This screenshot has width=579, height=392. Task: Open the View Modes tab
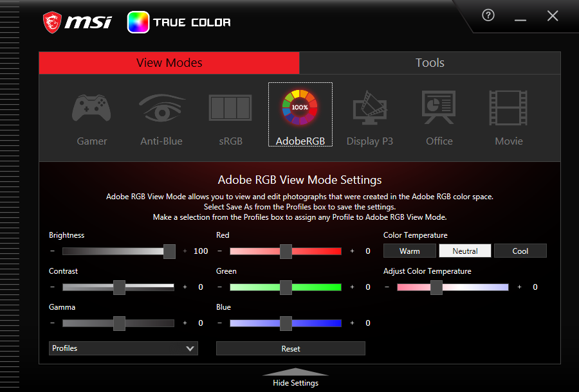pyautogui.click(x=169, y=63)
